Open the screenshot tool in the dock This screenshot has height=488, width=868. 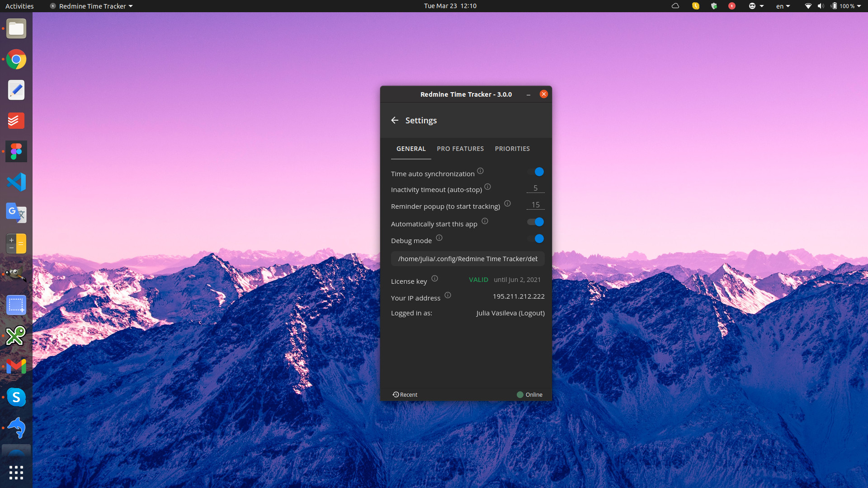coord(16,305)
